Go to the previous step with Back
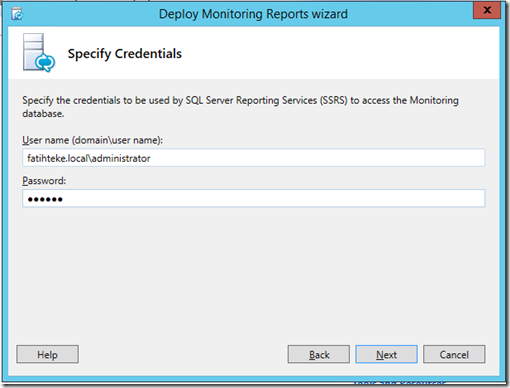The image size is (510, 388). click(x=319, y=354)
